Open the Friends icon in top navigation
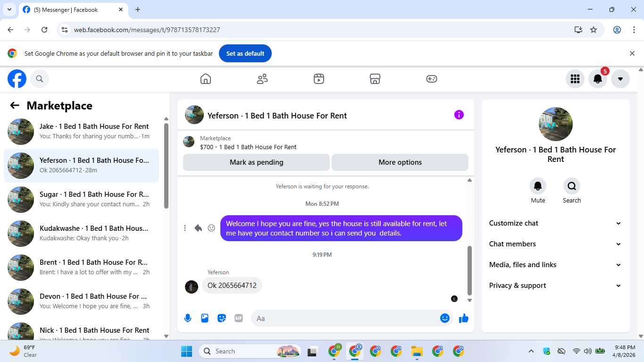The width and height of the screenshot is (644, 362). click(262, 79)
